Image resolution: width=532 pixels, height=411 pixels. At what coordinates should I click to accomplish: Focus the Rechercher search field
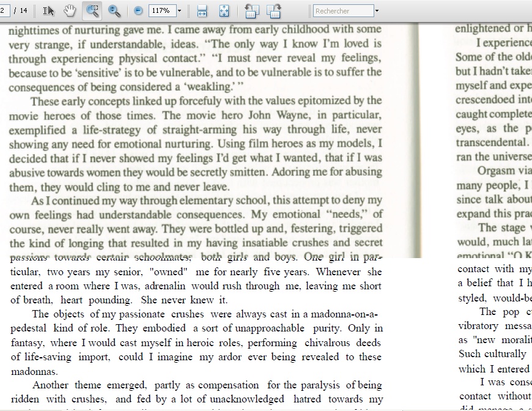(x=343, y=11)
